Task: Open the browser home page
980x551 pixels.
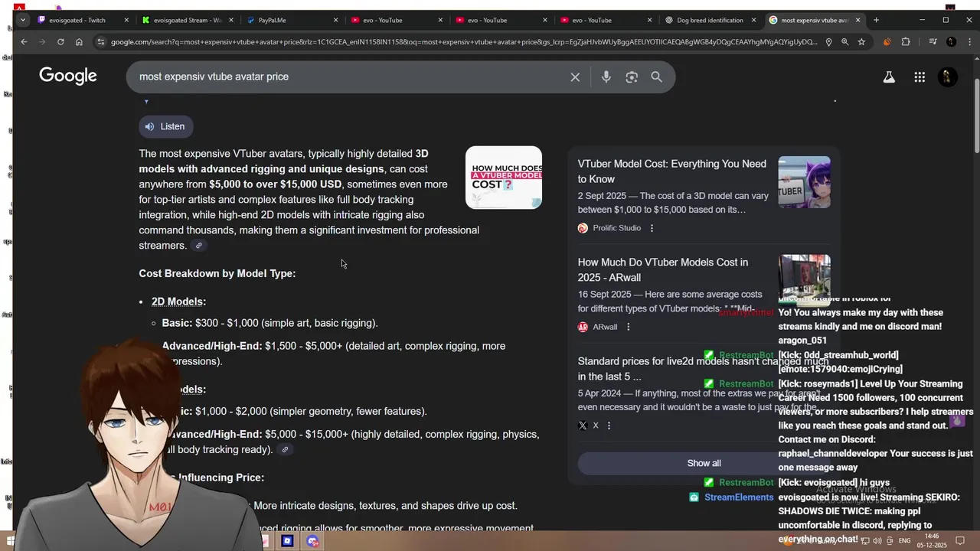Action: (79, 42)
